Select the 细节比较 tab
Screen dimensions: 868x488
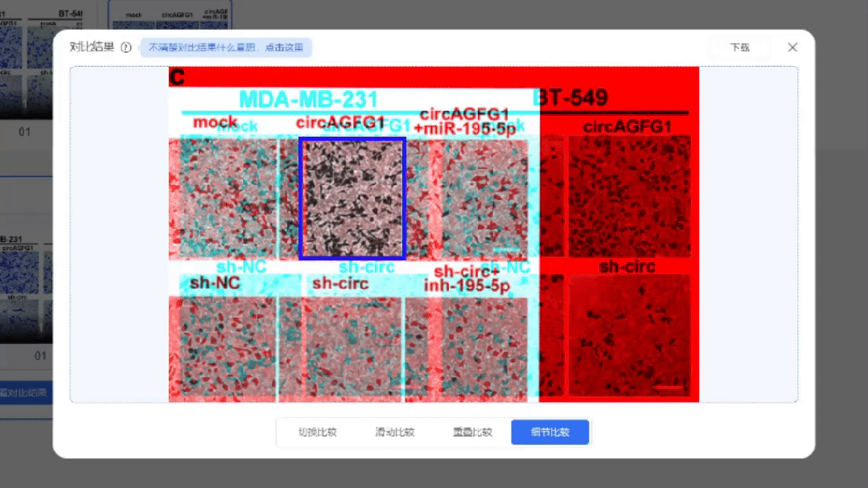click(549, 432)
